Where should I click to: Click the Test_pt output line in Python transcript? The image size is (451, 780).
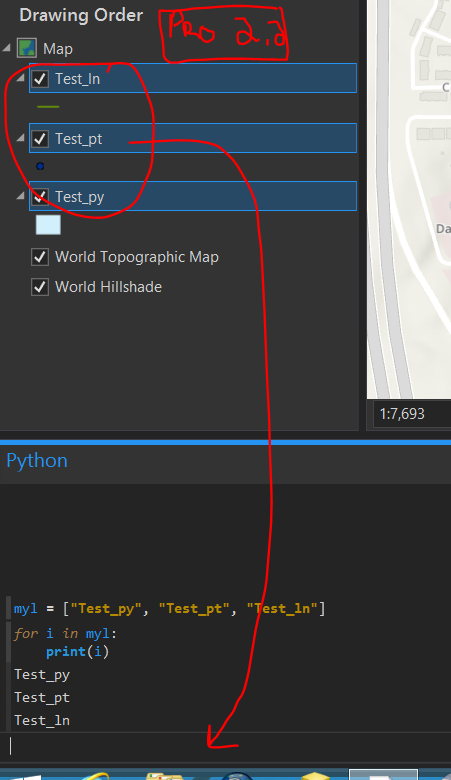[42, 697]
